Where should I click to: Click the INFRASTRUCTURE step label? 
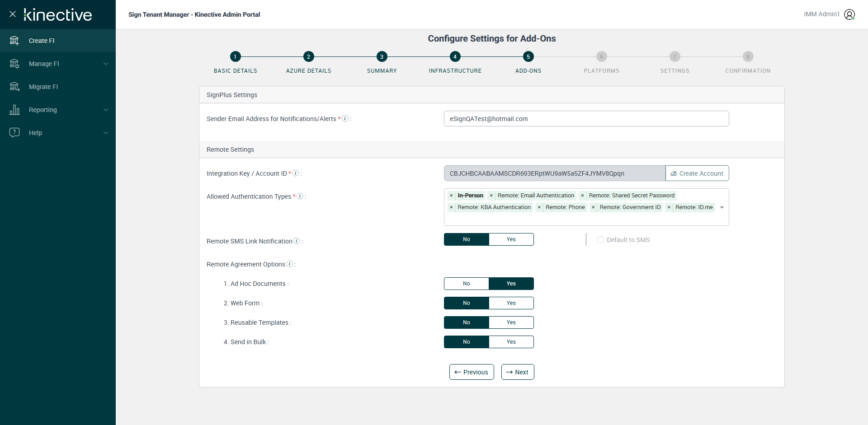(x=455, y=71)
